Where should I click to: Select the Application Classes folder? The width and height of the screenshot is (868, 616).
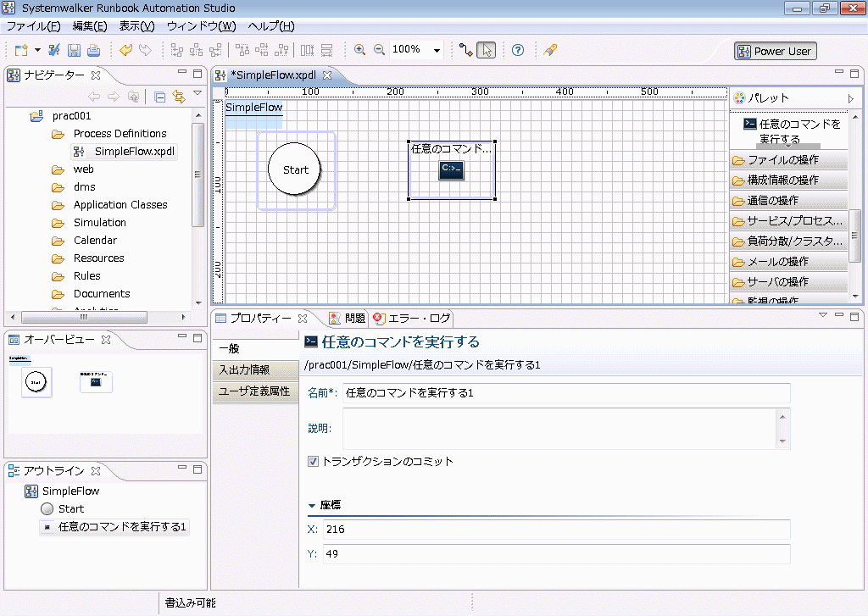[109, 205]
